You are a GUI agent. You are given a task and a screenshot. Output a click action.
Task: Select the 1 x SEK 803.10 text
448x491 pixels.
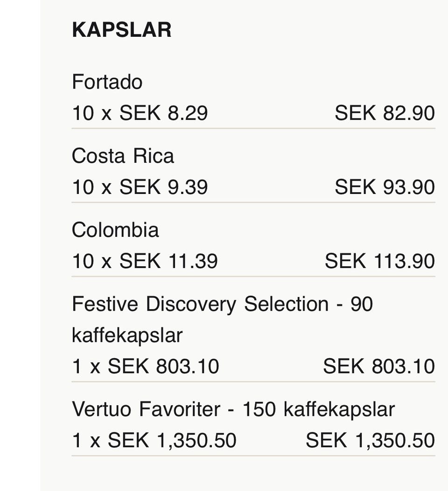point(145,367)
